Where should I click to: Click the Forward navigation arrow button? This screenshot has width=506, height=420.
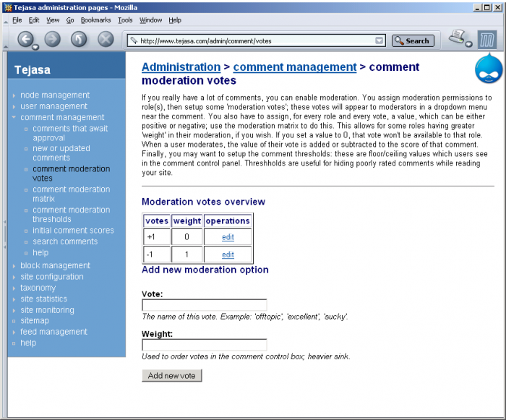pyautogui.click(x=52, y=39)
